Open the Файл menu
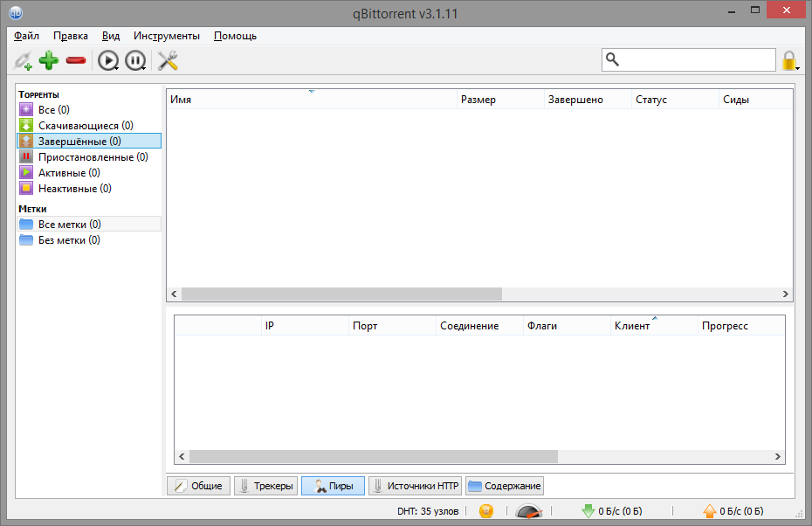812x526 pixels. click(x=26, y=36)
